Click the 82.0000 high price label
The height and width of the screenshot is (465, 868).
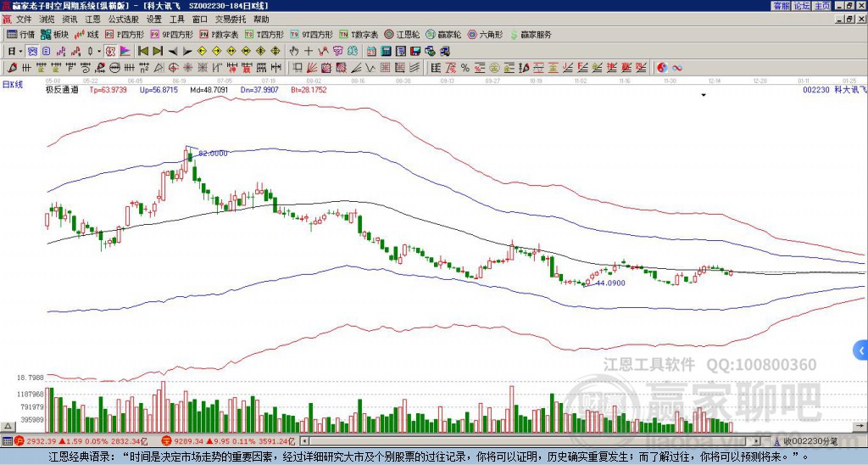pyautogui.click(x=213, y=153)
